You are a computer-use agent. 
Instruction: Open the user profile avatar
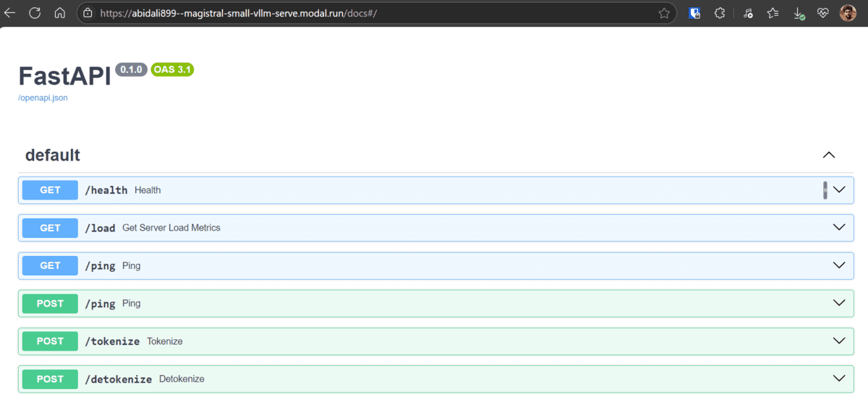pyautogui.click(x=848, y=13)
